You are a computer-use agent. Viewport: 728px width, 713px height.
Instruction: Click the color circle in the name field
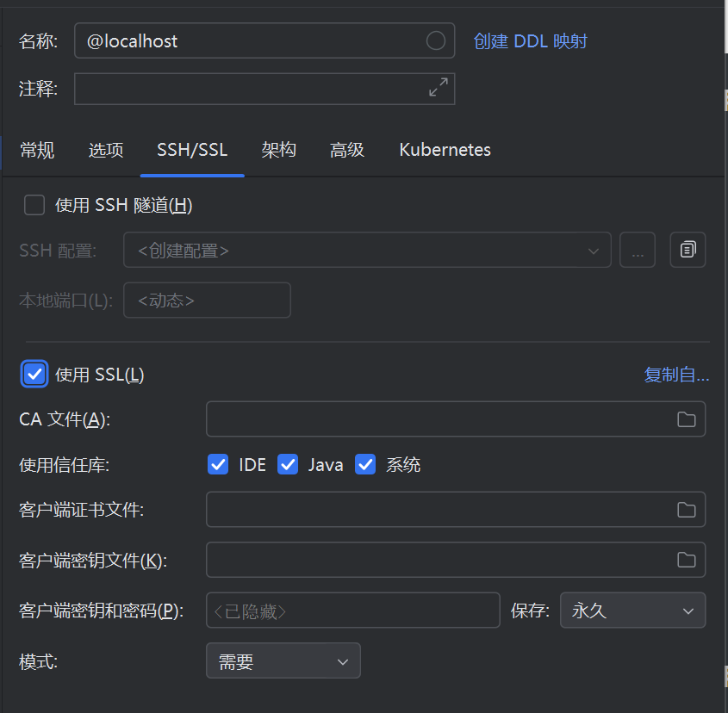[435, 40]
